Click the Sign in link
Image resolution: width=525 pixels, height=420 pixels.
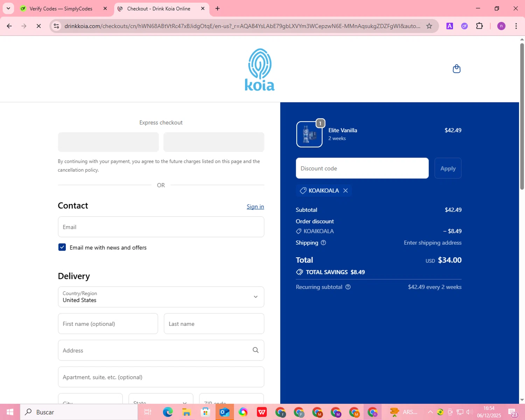click(x=255, y=206)
